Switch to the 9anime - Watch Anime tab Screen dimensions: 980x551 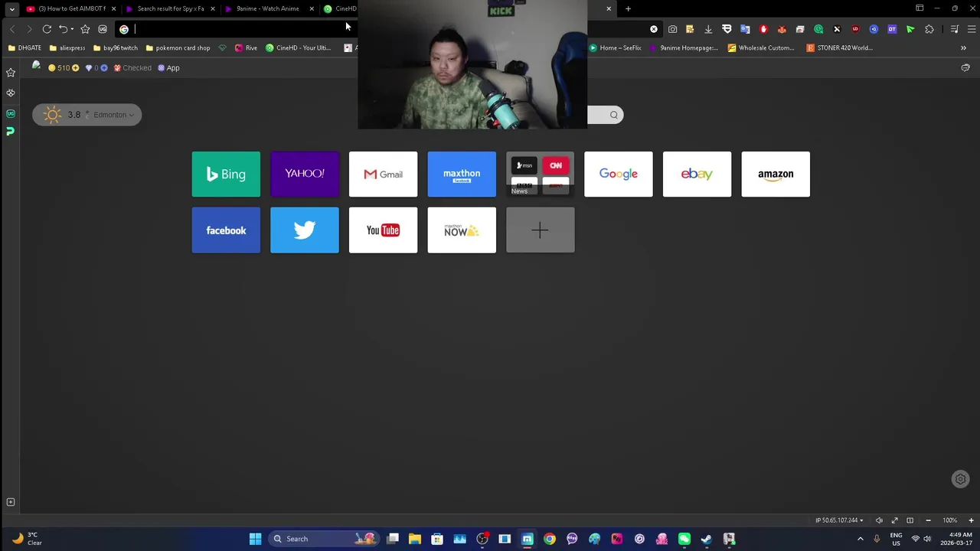[x=268, y=8]
